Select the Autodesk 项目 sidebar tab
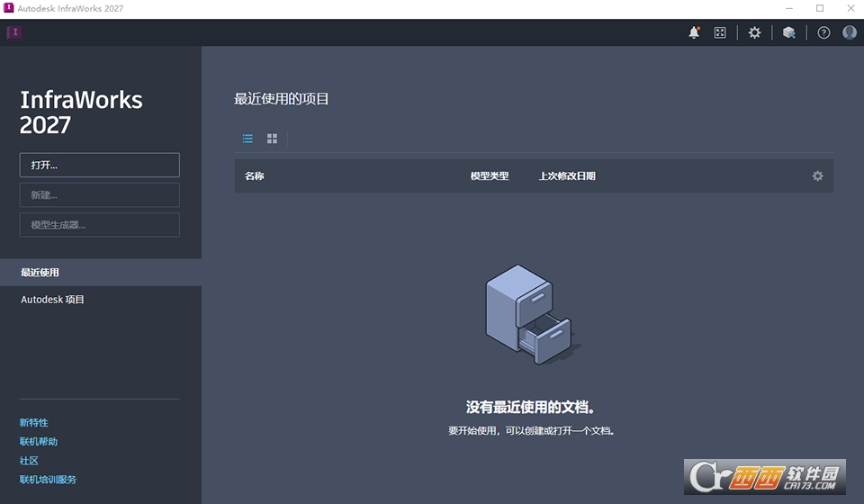Screen dimensions: 864x504 point(101,299)
